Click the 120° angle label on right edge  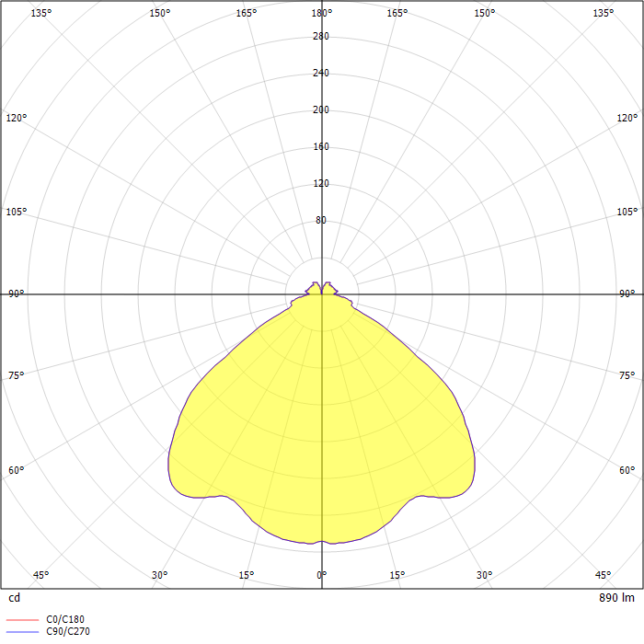(x=627, y=118)
